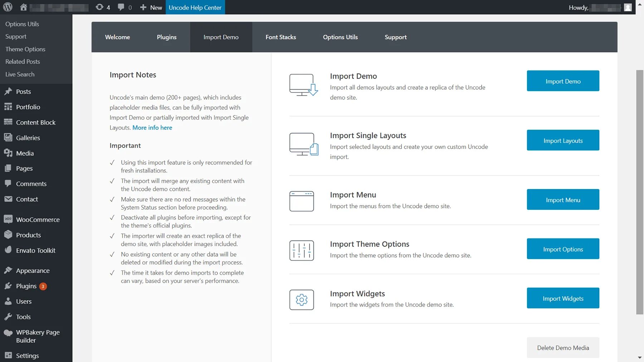Click the Import Options button

(563, 249)
